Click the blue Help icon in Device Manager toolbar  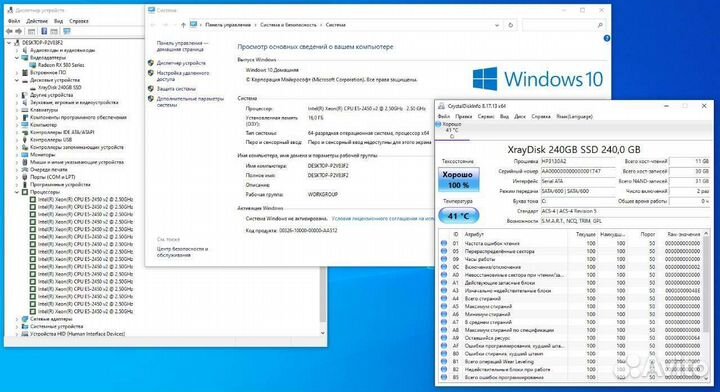pyautogui.click(x=44, y=31)
